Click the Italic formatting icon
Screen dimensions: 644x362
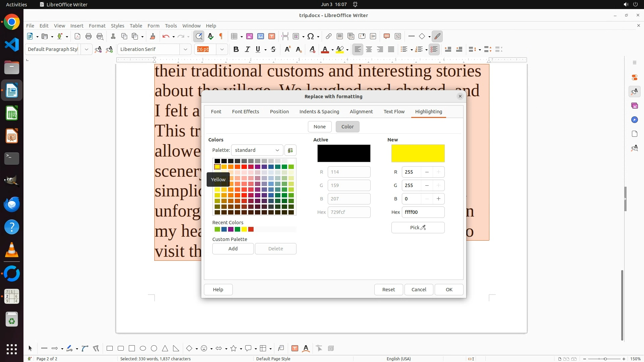pos(247,49)
